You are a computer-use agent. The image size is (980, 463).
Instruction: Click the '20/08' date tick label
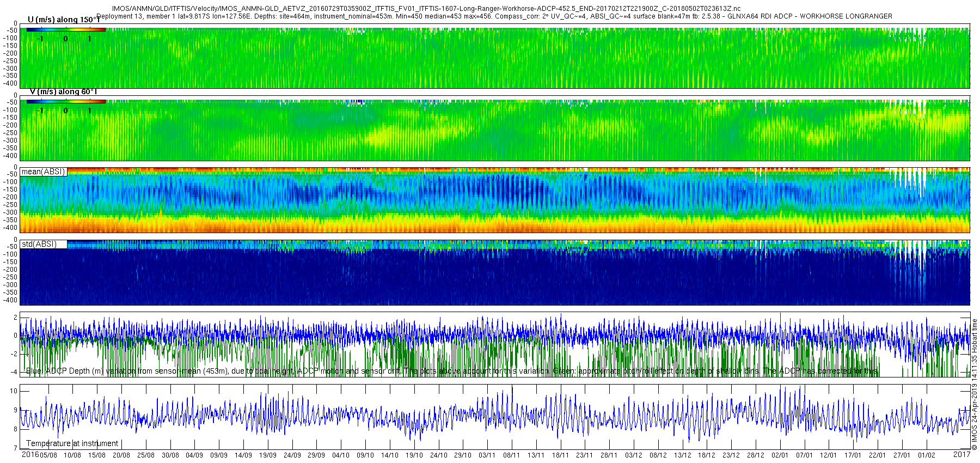point(121,455)
